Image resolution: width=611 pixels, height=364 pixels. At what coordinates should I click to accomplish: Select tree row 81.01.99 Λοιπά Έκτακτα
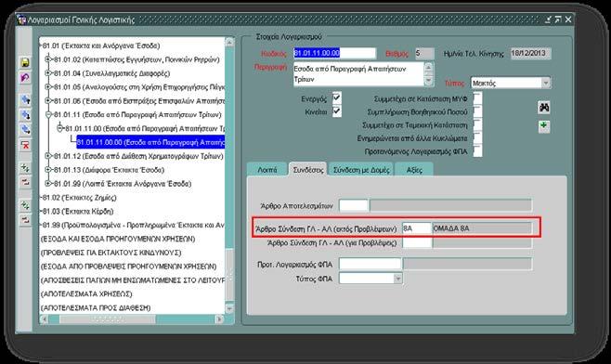(123, 184)
